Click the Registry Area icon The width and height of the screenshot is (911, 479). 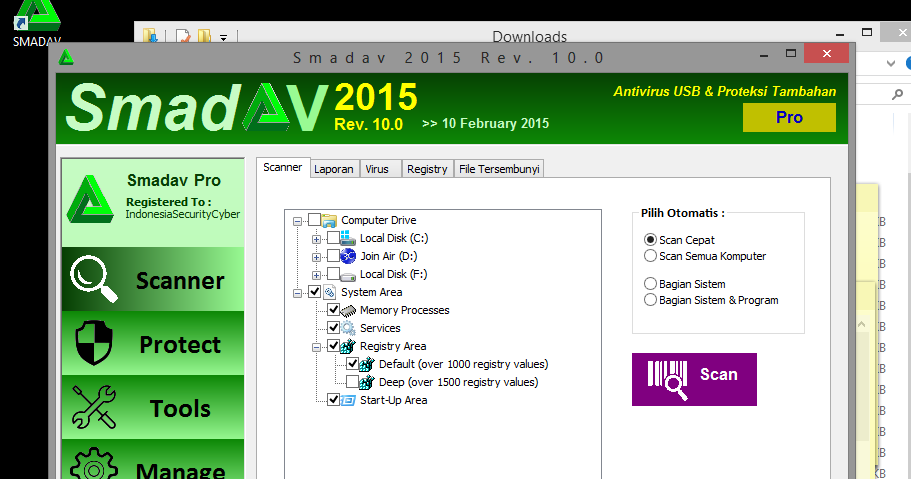click(348, 346)
